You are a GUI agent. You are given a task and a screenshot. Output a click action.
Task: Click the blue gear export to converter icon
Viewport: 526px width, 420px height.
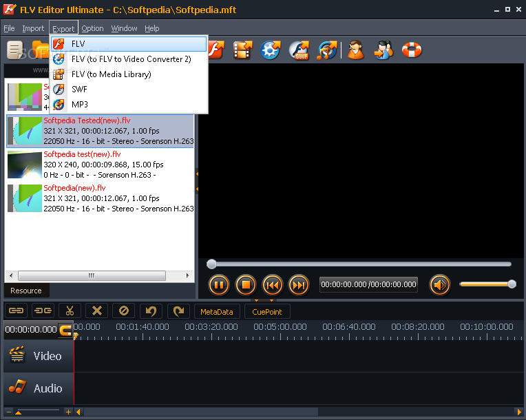(x=271, y=50)
